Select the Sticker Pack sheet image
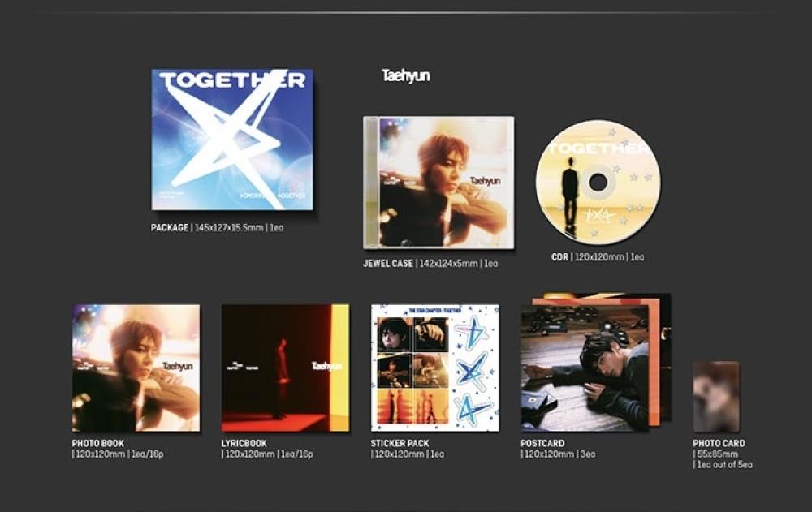The height and width of the screenshot is (512, 812). click(x=435, y=368)
